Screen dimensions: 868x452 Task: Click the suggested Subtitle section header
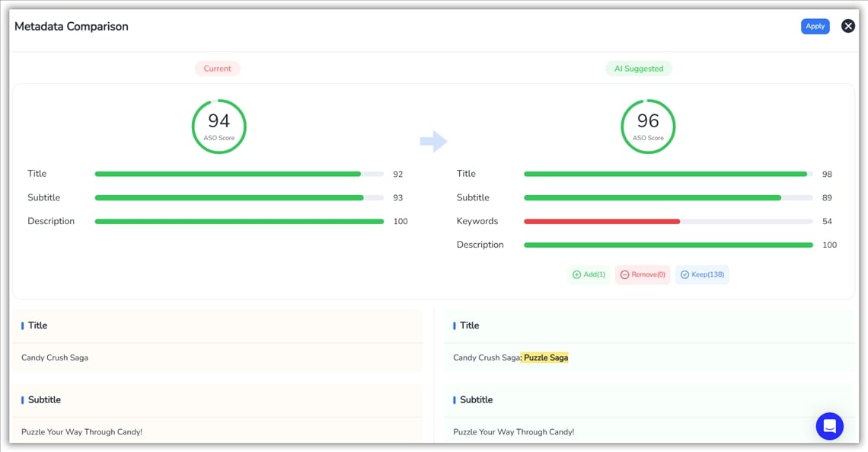point(476,399)
